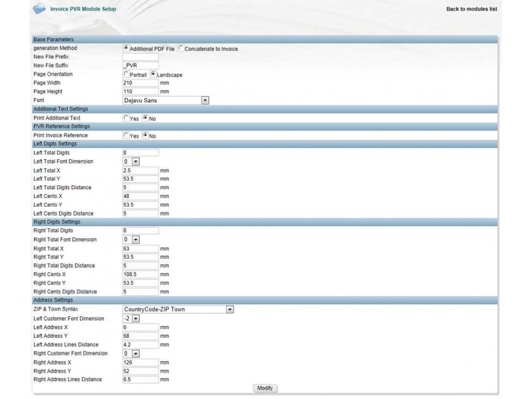Focus the New File Prefix field
Image resolution: width=532 pixels, height=399 pixels.
point(140,57)
